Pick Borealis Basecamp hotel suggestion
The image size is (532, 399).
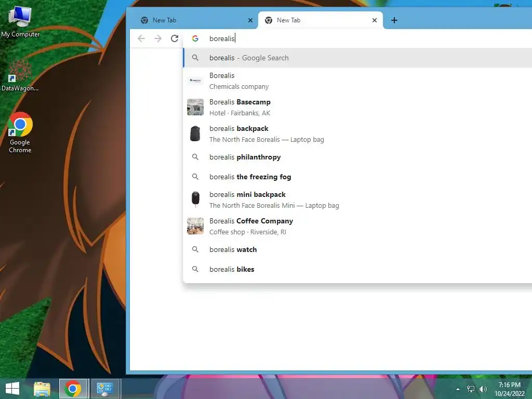(357, 107)
